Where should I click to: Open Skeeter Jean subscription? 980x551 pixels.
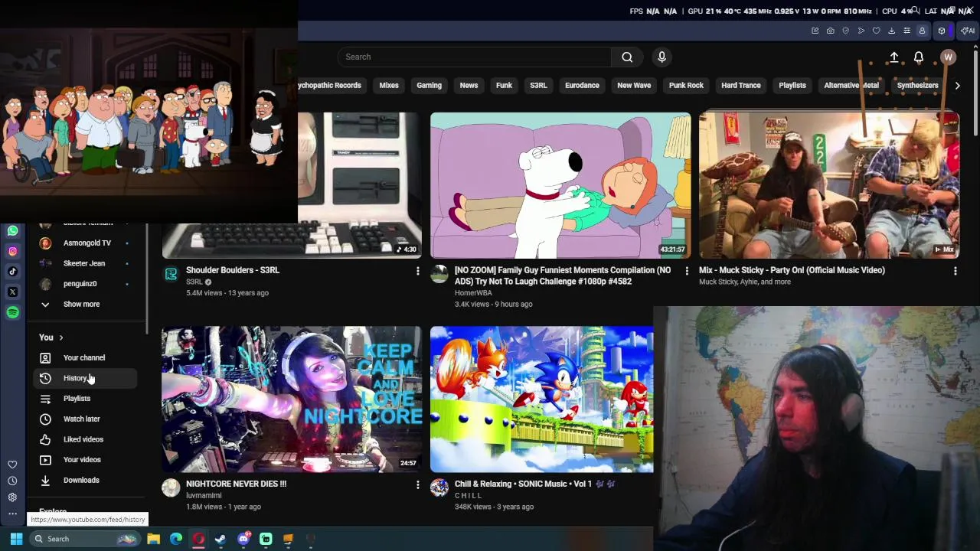[x=84, y=263]
